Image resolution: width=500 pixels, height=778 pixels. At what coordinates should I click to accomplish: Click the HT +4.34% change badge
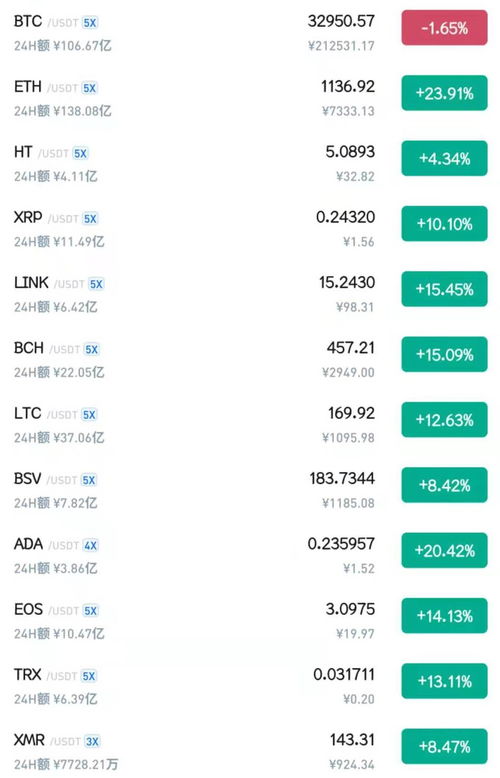pyautogui.click(x=444, y=158)
